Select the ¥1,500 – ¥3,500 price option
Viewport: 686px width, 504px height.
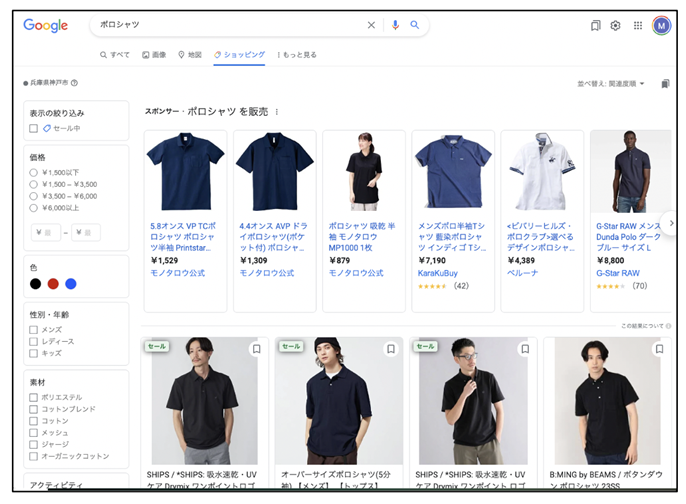pyautogui.click(x=33, y=184)
